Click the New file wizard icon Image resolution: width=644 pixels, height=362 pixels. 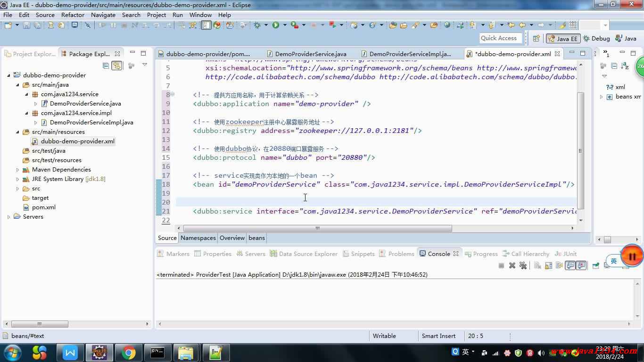(8, 25)
